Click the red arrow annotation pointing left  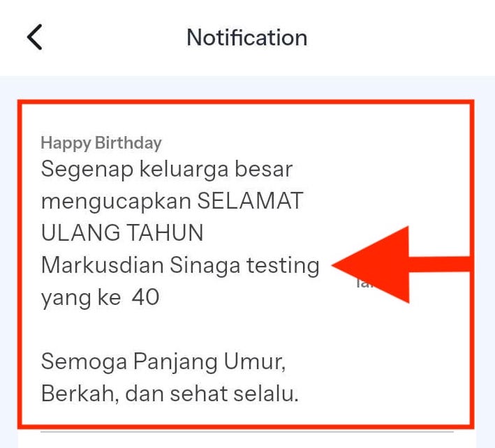[401, 264]
